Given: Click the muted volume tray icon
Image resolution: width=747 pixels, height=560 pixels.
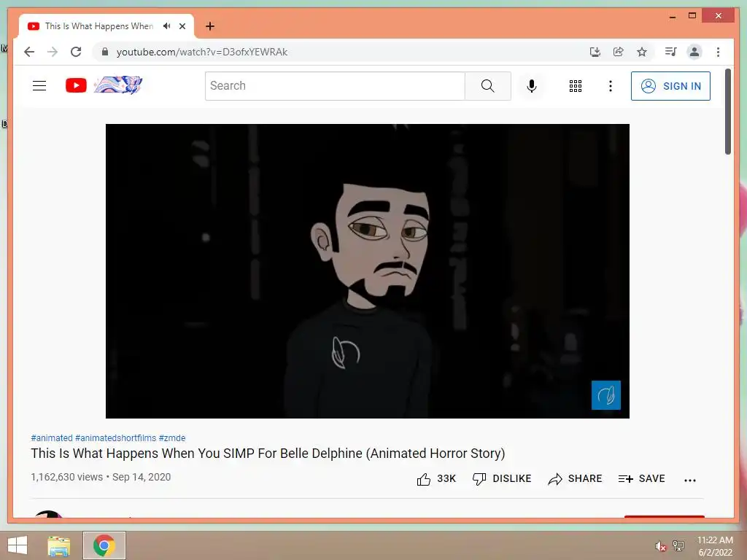Looking at the screenshot, I should click(660, 546).
